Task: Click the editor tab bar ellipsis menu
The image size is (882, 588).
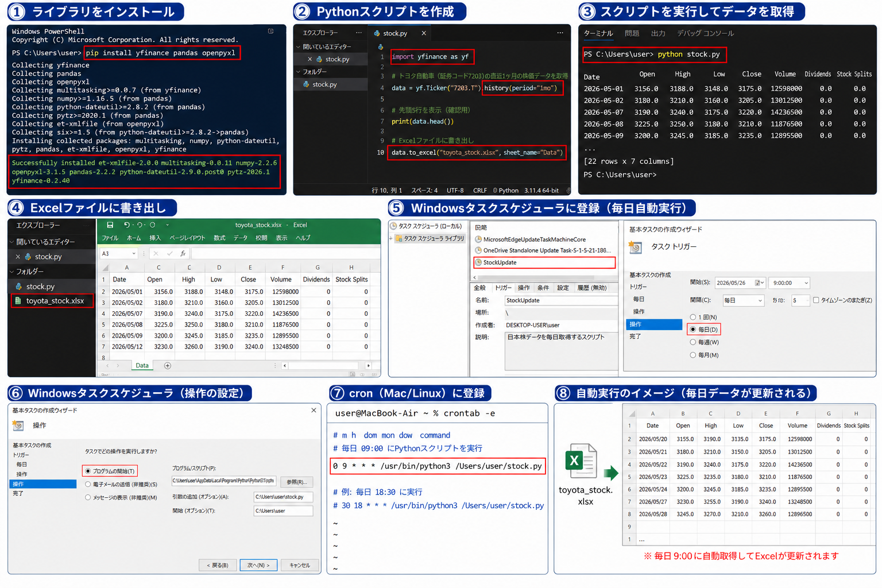Action: coord(560,33)
